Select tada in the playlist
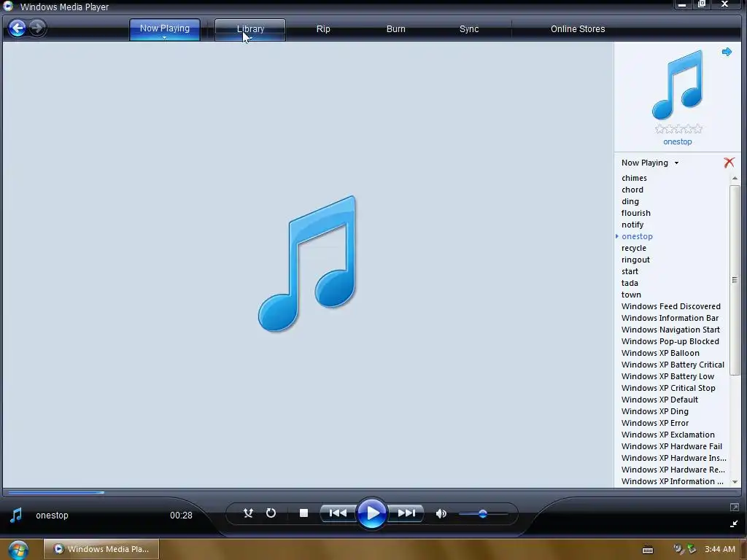The width and height of the screenshot is (747, 560). coord(630,283)
